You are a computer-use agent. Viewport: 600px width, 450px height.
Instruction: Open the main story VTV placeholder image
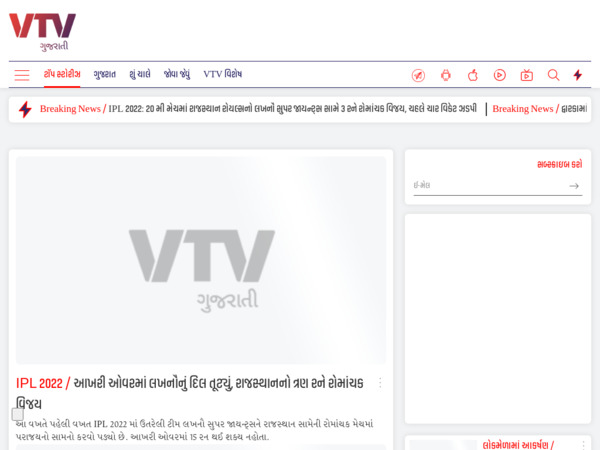click(201, 260)
